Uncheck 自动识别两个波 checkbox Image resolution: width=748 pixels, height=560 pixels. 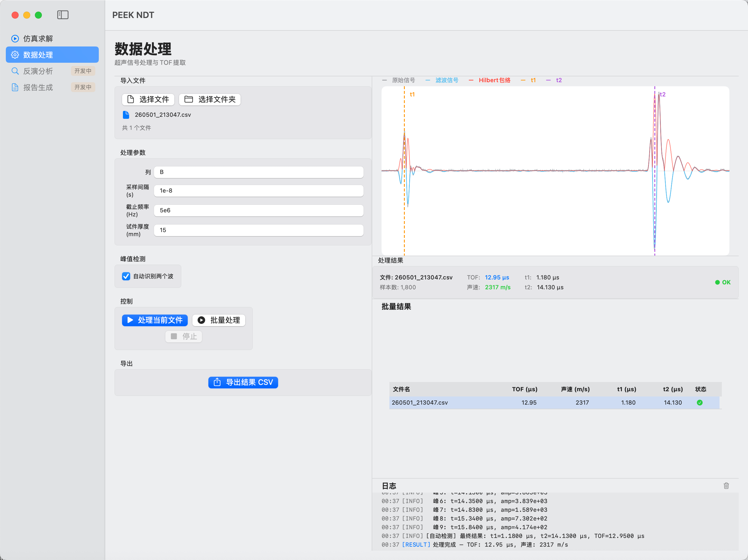click(x=126, y=277)
